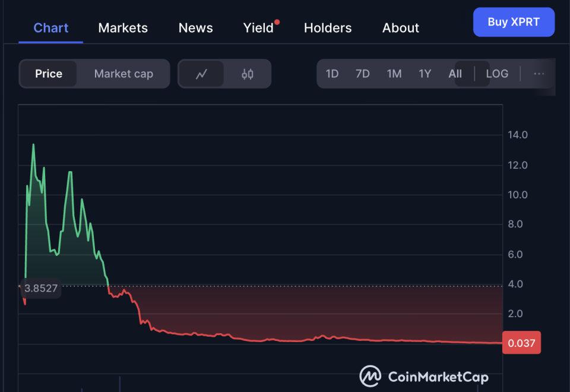Viewport: 570px width, 392px height.
Task: Open the Markets tab
Action: click(123, 28)
